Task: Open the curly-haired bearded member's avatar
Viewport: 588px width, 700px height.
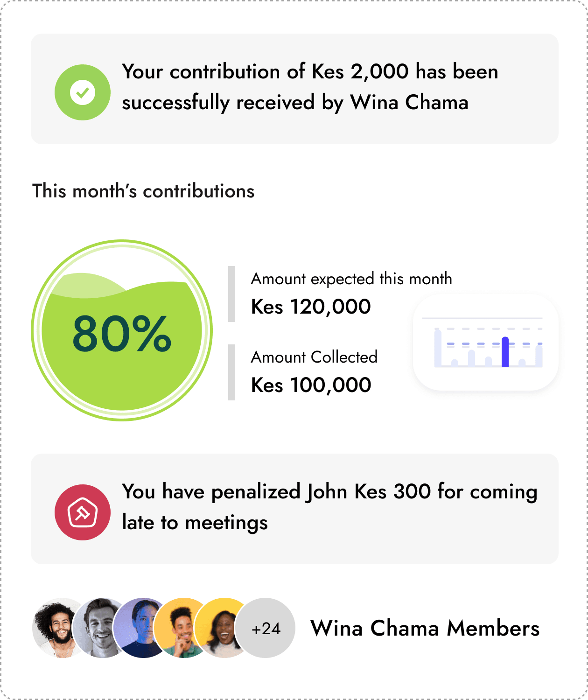Action: pyautogui.click(x=56, y=628)
